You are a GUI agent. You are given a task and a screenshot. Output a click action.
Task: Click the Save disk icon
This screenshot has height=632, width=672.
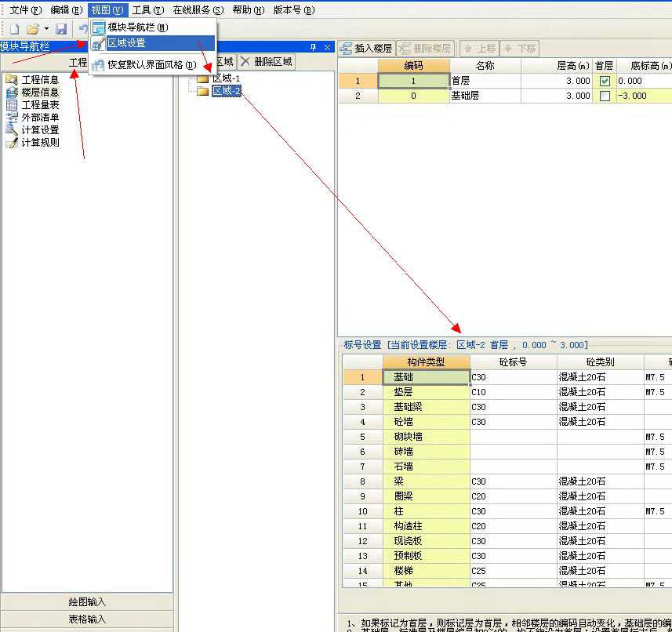(61, 29)
